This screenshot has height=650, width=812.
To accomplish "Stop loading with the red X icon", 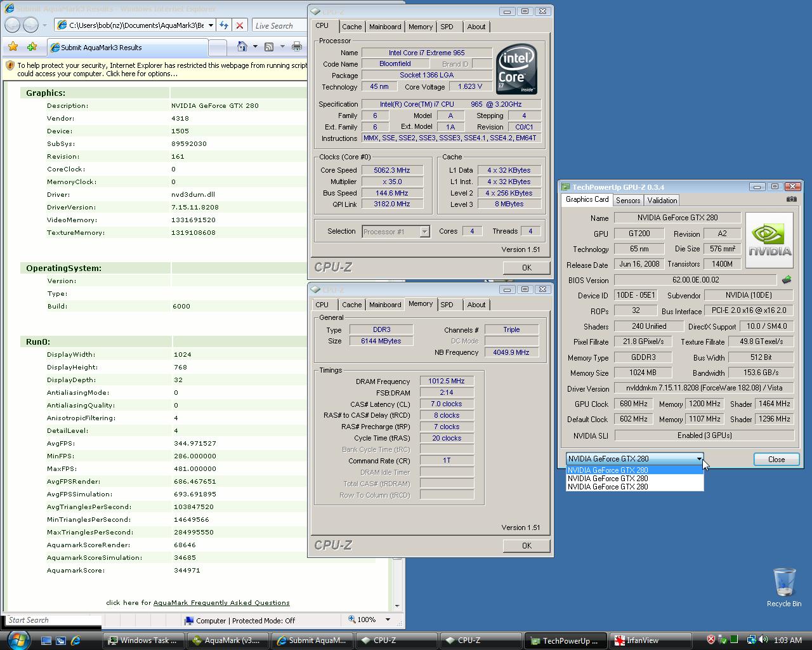I will (x=240, y=25).
